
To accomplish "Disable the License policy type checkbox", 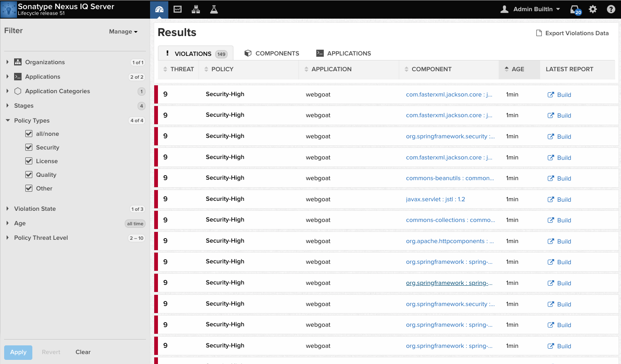I will (x=29, y=161).
